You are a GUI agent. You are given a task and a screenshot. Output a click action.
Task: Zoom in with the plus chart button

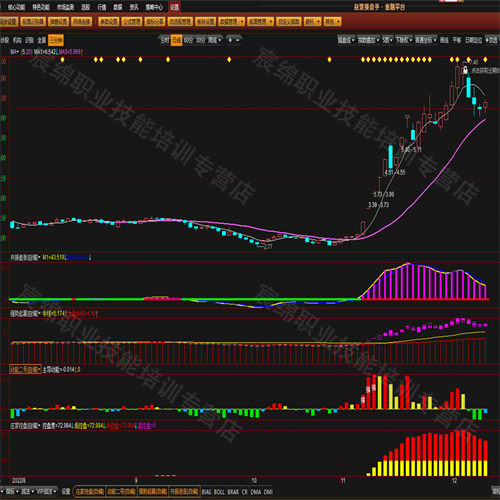point(230,40)
